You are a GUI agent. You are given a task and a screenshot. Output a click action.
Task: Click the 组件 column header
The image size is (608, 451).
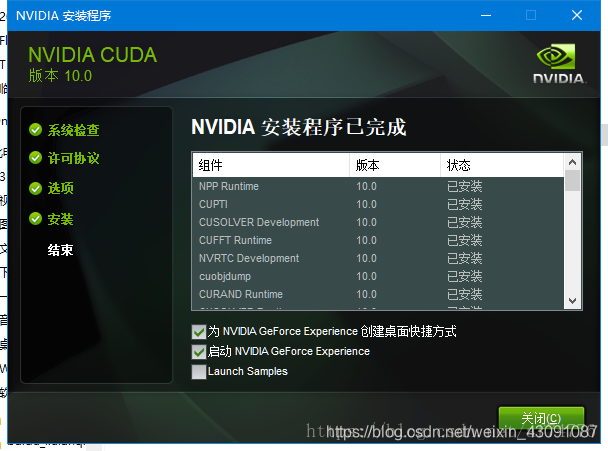(x=271, y=166)
